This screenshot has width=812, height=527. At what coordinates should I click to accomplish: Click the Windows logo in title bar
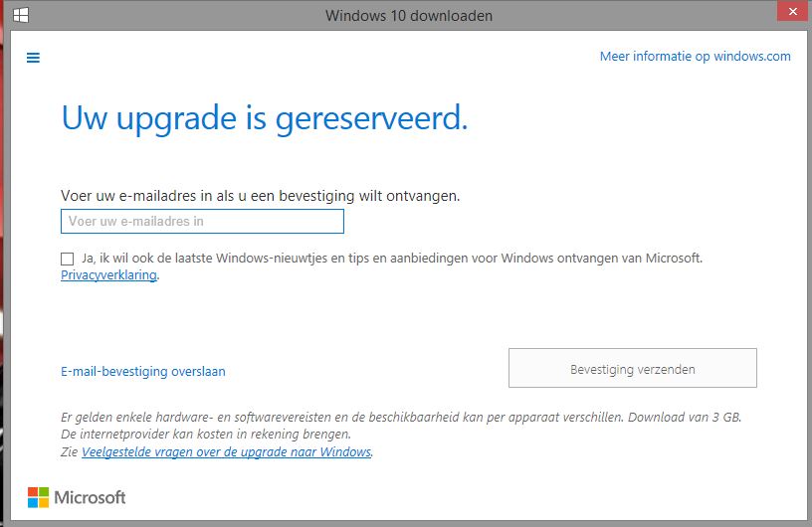click(20, 15)
